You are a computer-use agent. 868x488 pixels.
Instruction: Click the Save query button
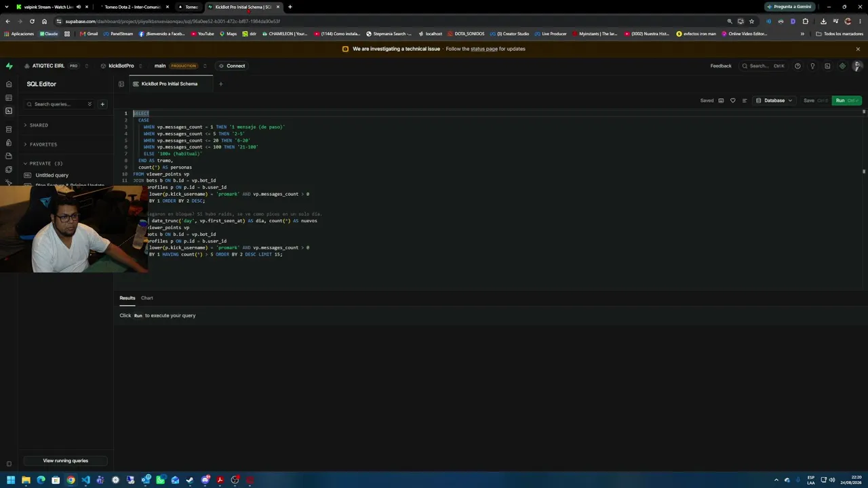[x=816, y=100]
